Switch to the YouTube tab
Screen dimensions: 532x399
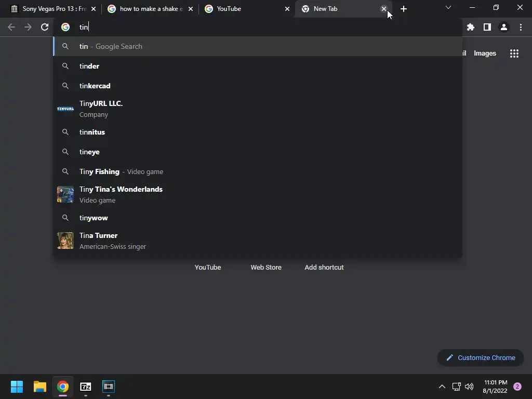(247, 9)
